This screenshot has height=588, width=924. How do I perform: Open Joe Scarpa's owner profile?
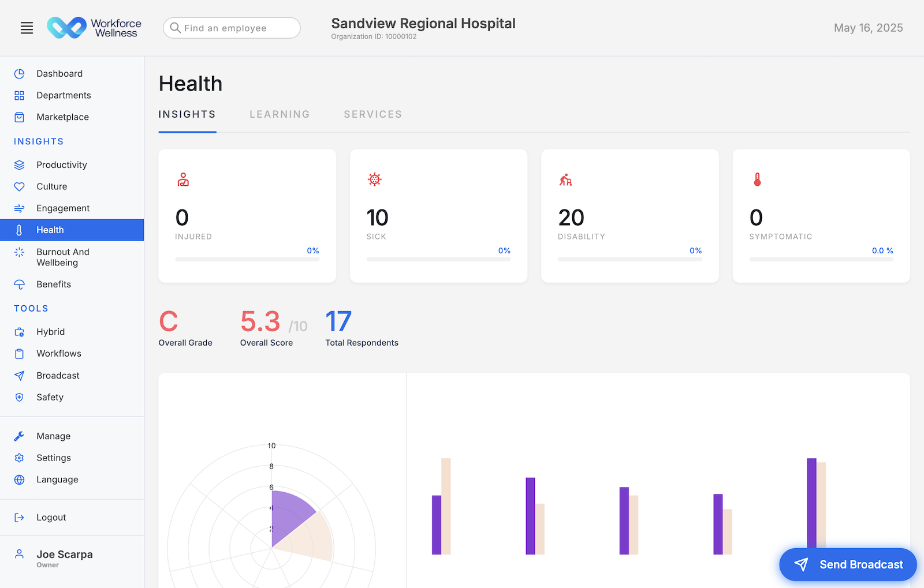[65, 558]
